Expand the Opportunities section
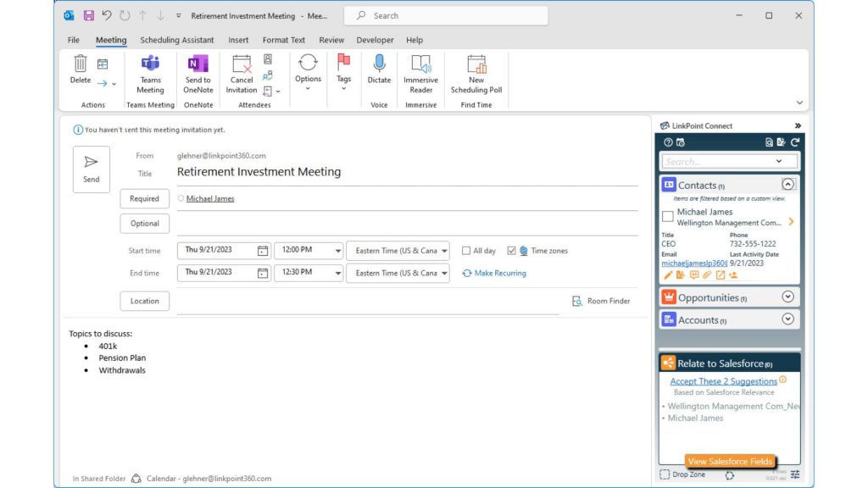The image size is (868, 488). coord(787,297)
